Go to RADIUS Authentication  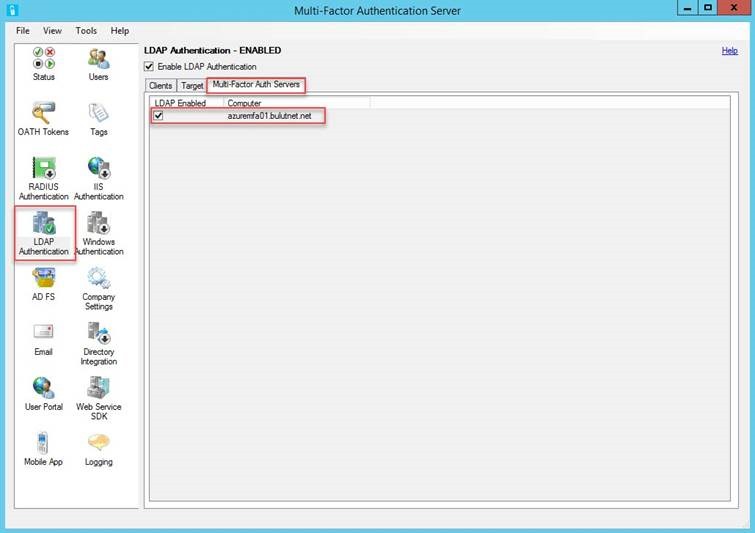coord(43,178)
